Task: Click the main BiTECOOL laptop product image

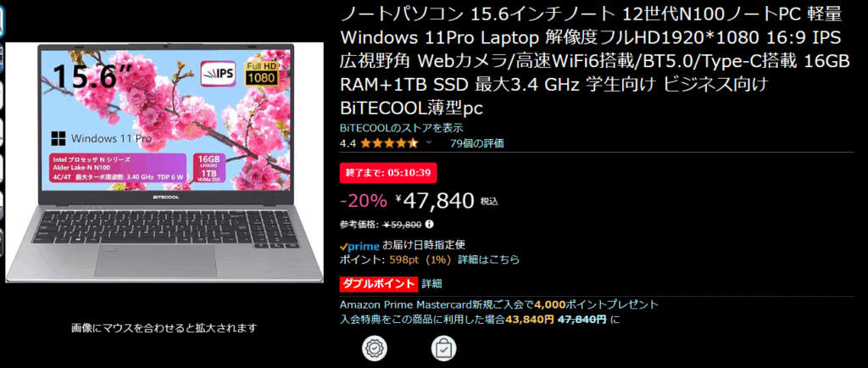Action: point(164,163)
